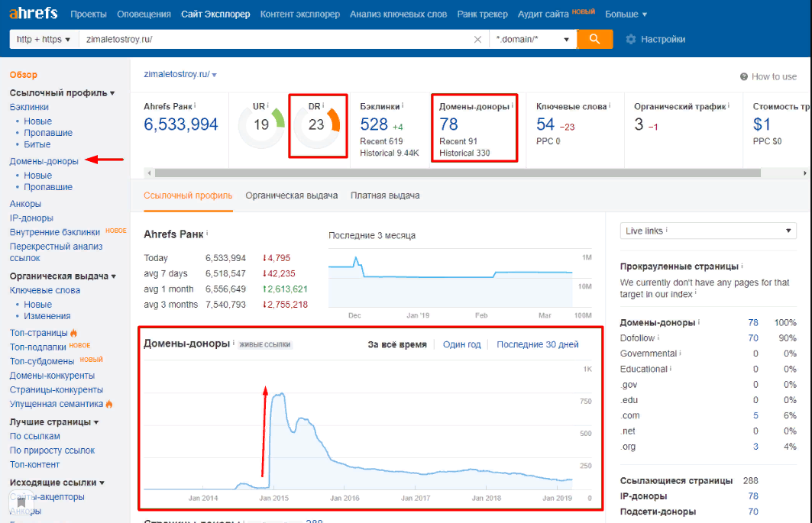The width and height of the screenshot is (812, 523).
Task: Go to Контент эксплорер
Action: (300, 14)
